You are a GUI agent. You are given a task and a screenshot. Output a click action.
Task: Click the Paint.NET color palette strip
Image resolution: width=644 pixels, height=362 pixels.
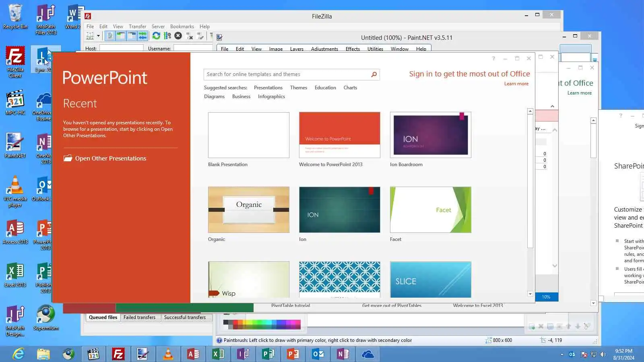262,324
